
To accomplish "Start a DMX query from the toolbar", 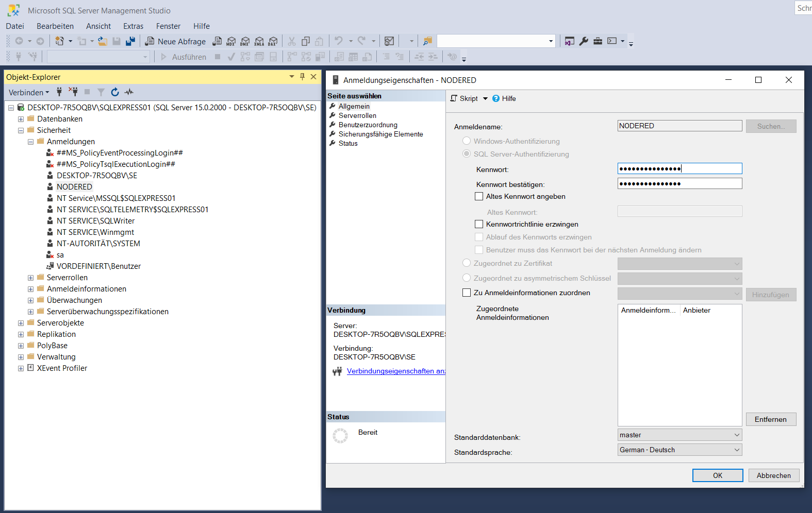I will (x=245, y=41).
